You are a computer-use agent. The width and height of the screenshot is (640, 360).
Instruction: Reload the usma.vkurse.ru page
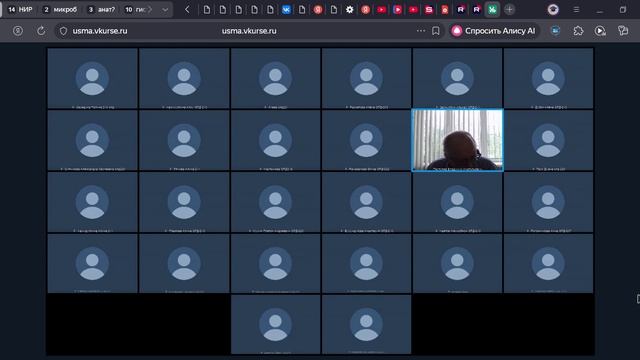point(41,31)
